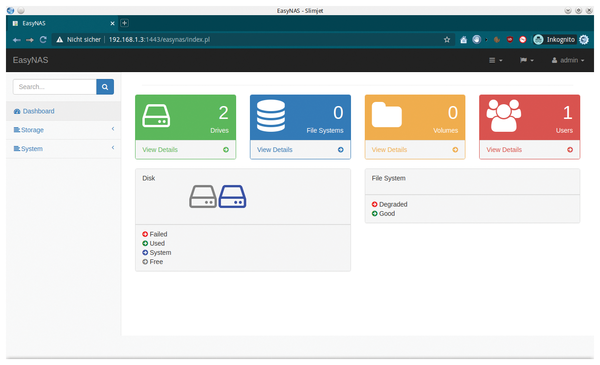Image resolution: width=600 pixels, height=365 pixels.
Task: Click the Volumes folder icon
Action: (x=386, y=114)
